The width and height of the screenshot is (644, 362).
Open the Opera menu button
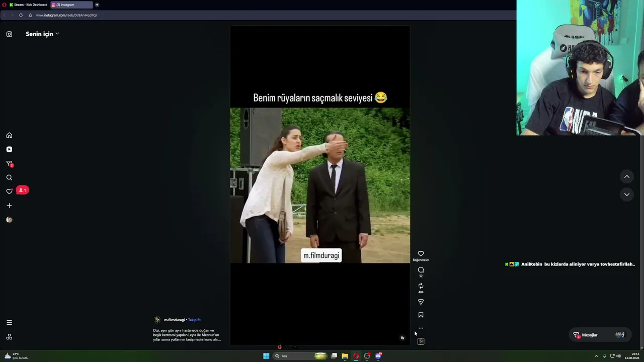pyautogui.click(x=4, y=5)
